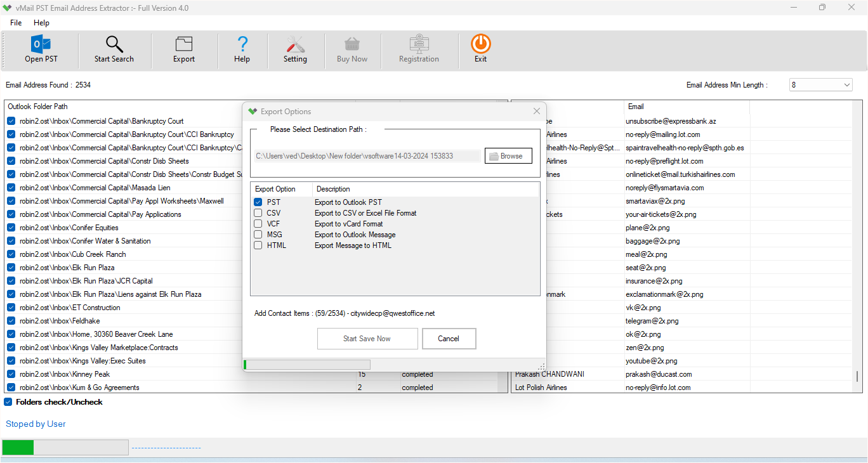868x463 pixels.
Task: Click the Export toolbar icon
Action: point(184,44)
